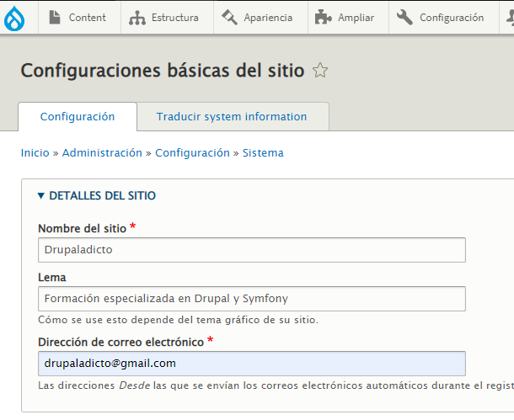
Task: Focus the Lema input field
Action: click(252, 299)
